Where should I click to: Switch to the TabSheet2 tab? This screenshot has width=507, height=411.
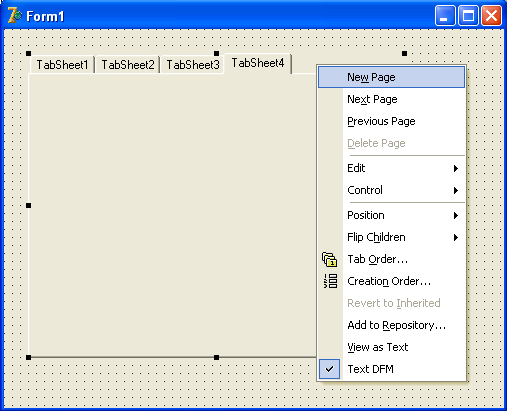point(128,65)
